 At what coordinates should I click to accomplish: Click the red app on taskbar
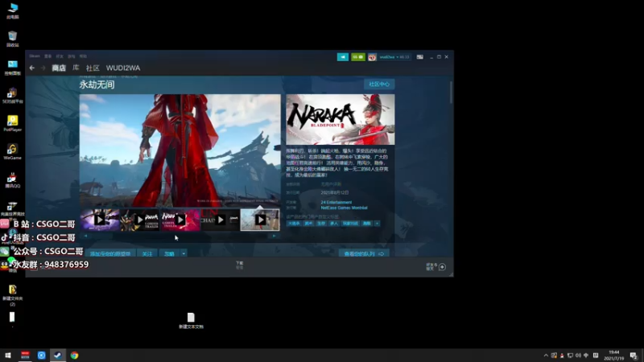click(x=25, y=356)
